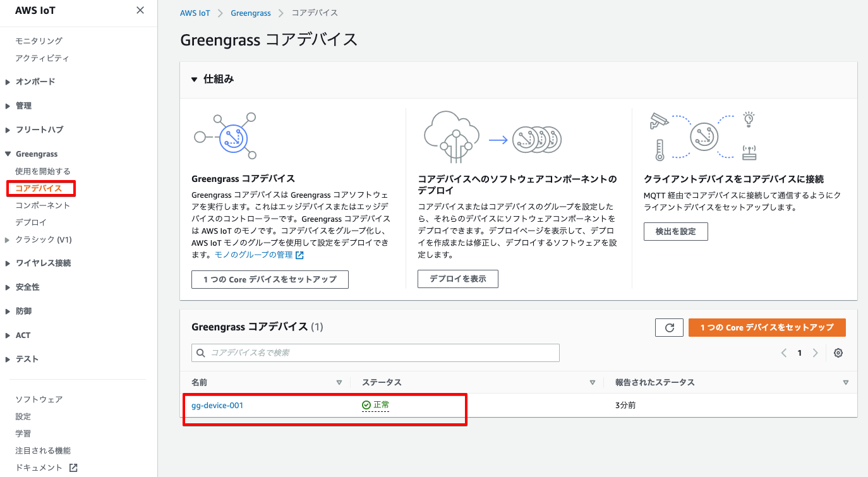Click the core device search field

(375, 353)
